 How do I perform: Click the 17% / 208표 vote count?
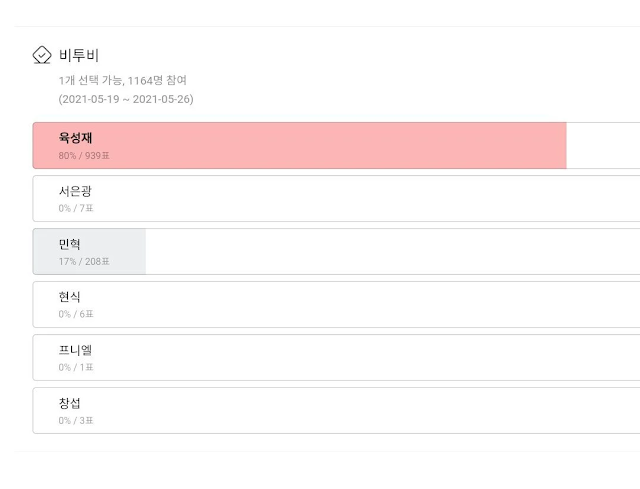click(84, 261)
